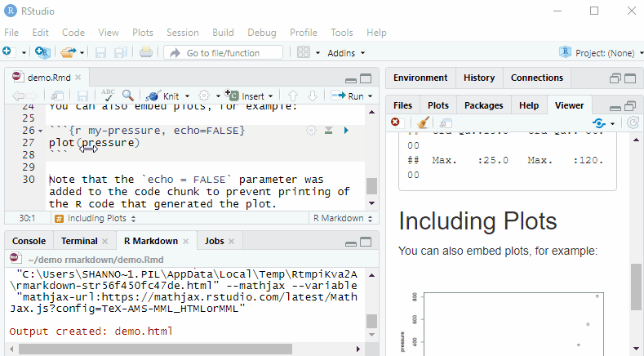Expand the recent files dropdown beside Open File
This screenshot has width=644, height=356.
(82, 52)
